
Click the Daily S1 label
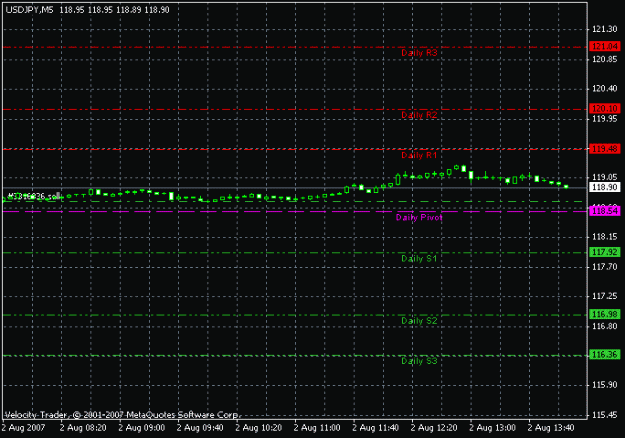pyautogui.click(x=419, y=259)
